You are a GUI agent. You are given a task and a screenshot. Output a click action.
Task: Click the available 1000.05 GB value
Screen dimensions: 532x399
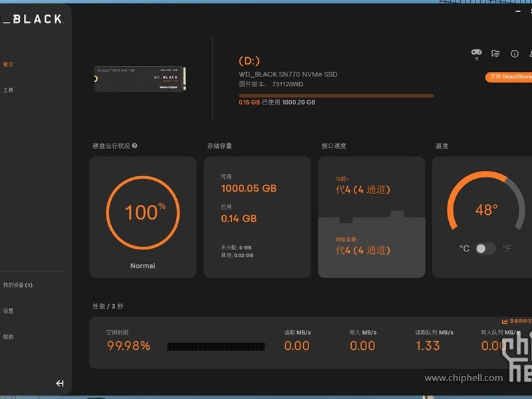click(x=249, y=188)
